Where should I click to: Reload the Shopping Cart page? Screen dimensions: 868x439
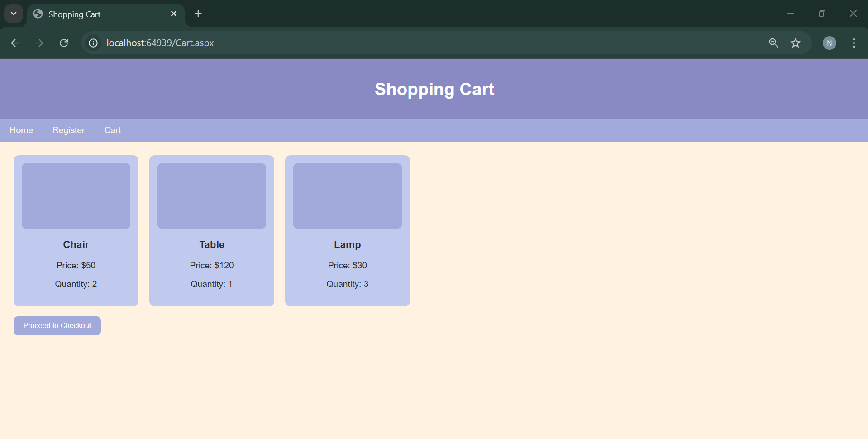point(64,43)
